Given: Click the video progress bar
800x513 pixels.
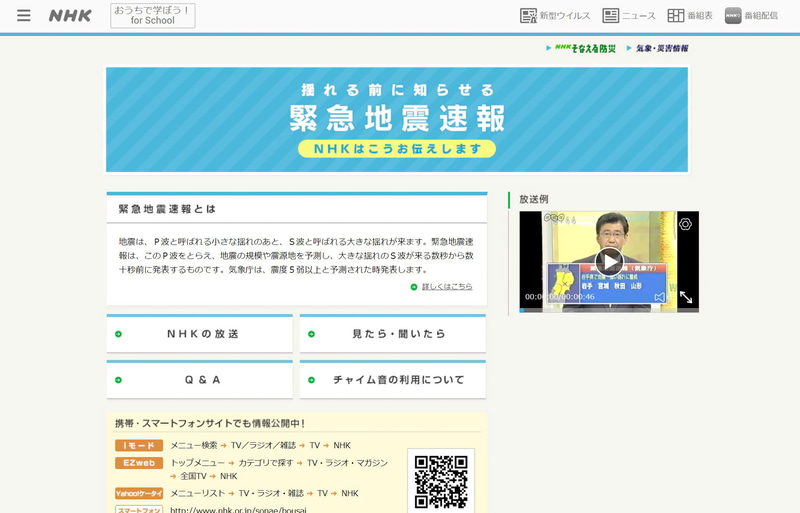Looking at the screenshot, I should 609,310.
